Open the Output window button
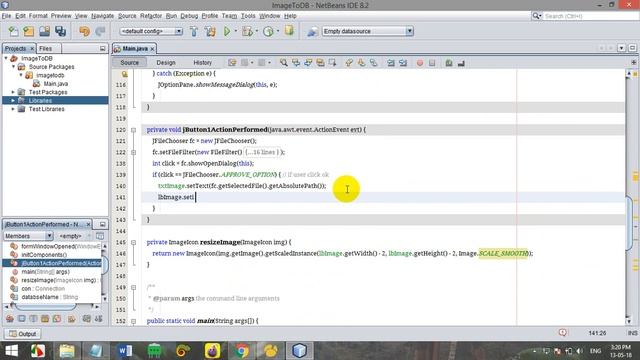 coord(23,333)
